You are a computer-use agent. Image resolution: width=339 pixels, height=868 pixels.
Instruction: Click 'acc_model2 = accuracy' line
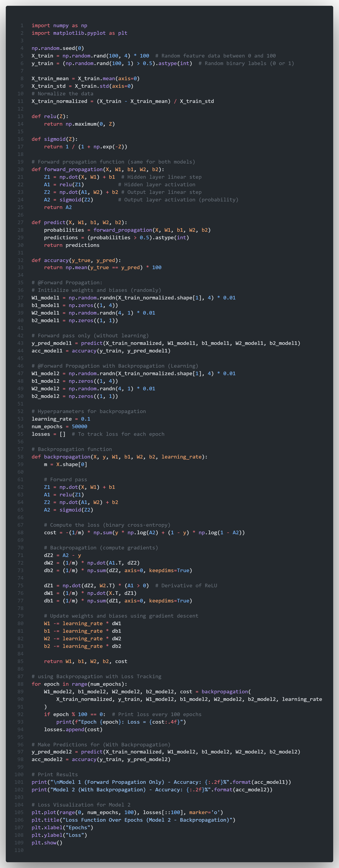tap(101, 759)
